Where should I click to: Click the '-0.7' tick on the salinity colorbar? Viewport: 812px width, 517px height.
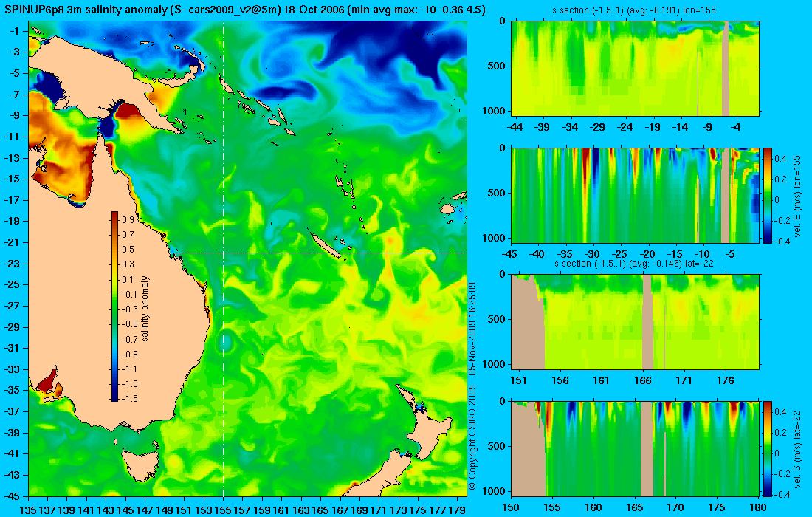pos(129,339)
